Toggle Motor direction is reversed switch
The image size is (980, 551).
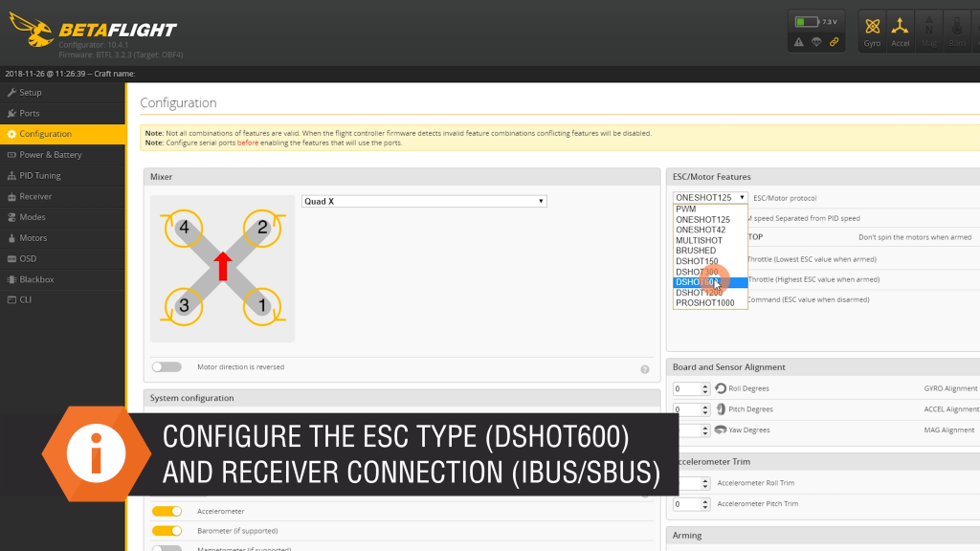167,366
